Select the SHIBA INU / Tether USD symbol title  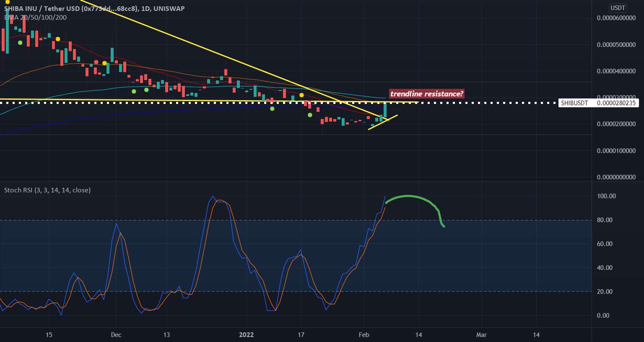click(94, 8)
